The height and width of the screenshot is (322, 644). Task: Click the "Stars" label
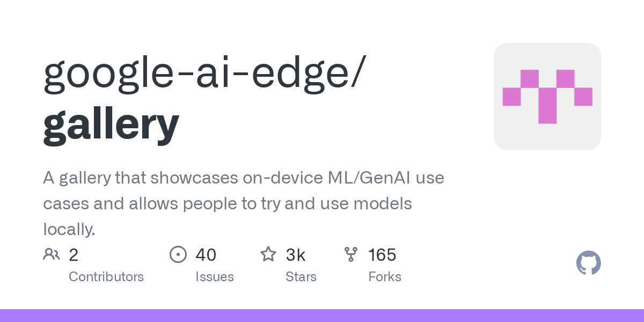[x=301, y=277]
